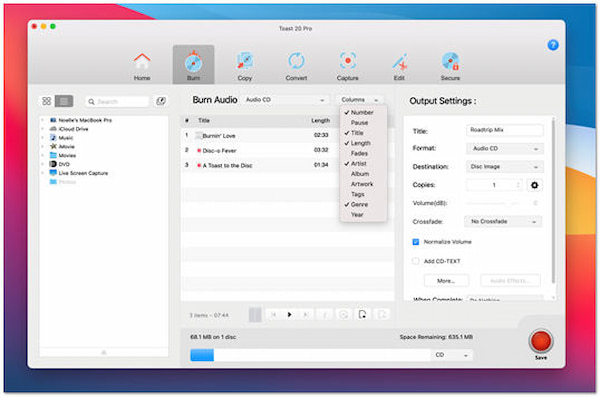
Task: Click the Title field showing Roadtrip Mix
Action: (x=504, y=130)
